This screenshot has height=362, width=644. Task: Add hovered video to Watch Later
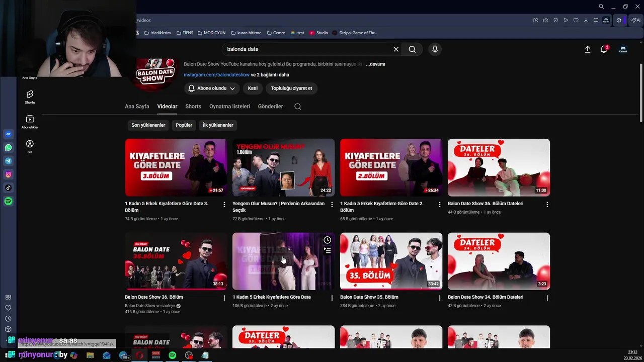[327, 240]
